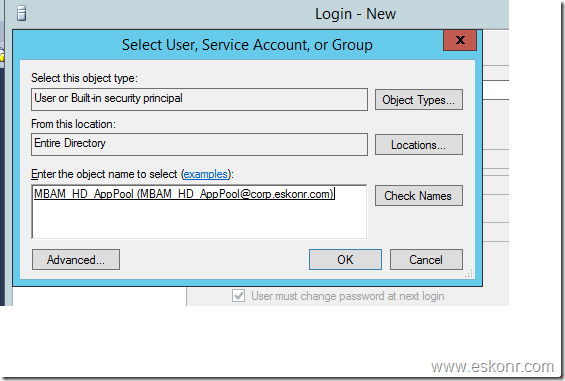Click the dialog resize grip corner

pos(468,274)
